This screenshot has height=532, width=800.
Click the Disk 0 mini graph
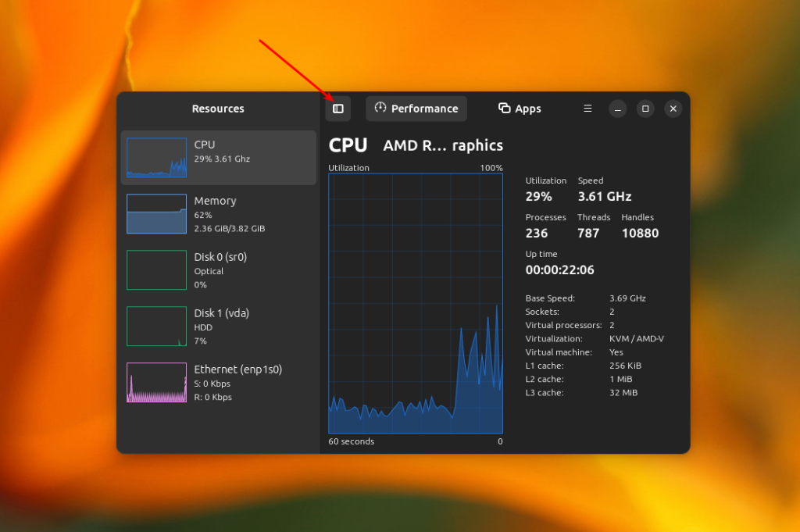click(x=156, y=270)
